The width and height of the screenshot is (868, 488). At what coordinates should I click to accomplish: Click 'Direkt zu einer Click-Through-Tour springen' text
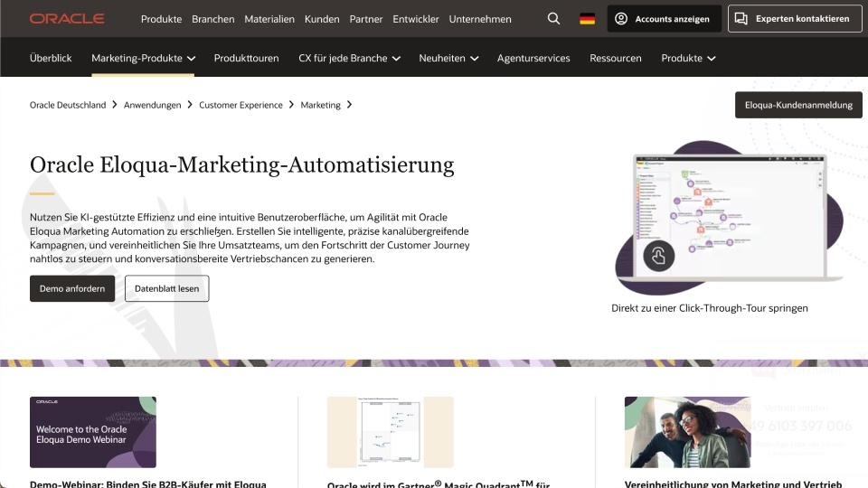(710, 308)
